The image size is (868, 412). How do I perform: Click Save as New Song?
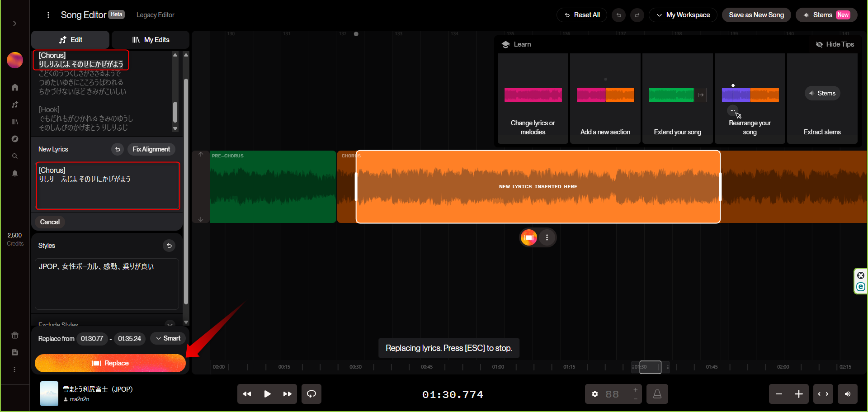pyautogui.click(x=756, y=15)
